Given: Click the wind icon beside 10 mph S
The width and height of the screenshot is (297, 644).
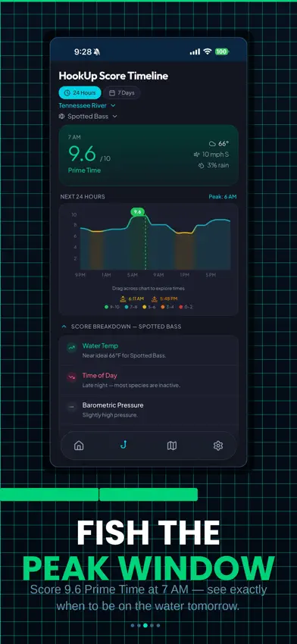Looking at the screenshot, I should pos(196,155).
